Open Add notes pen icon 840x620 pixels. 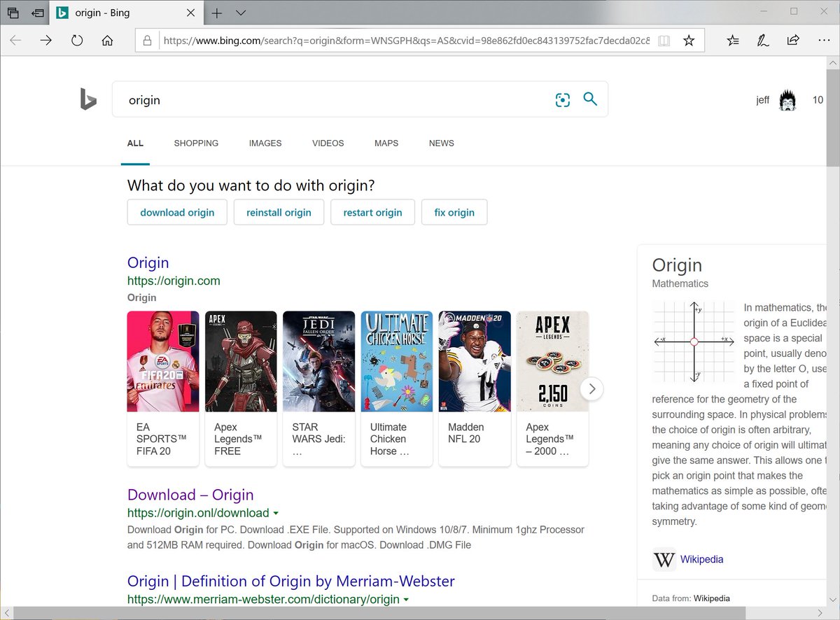(763, 41)
